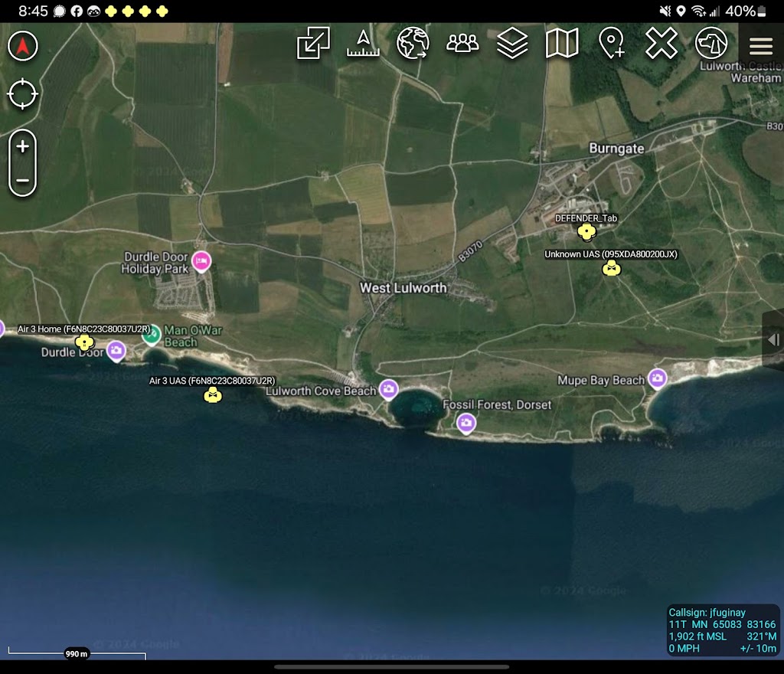The width and height of the screenshot is (784, 674).
Task: Click the 1,902 ft MSL altitude readout
Action: pyautogui.click(x=697, y=636)
